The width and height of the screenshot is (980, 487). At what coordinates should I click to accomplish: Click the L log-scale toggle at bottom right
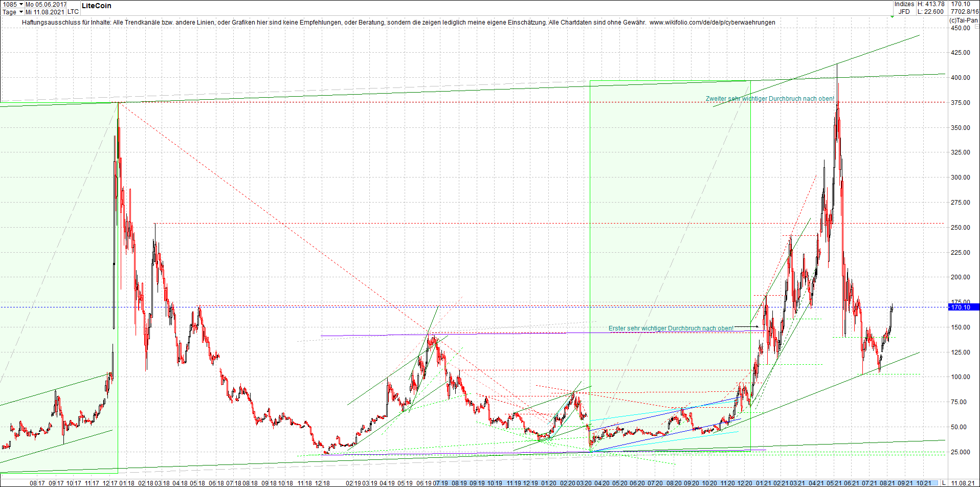944,483
